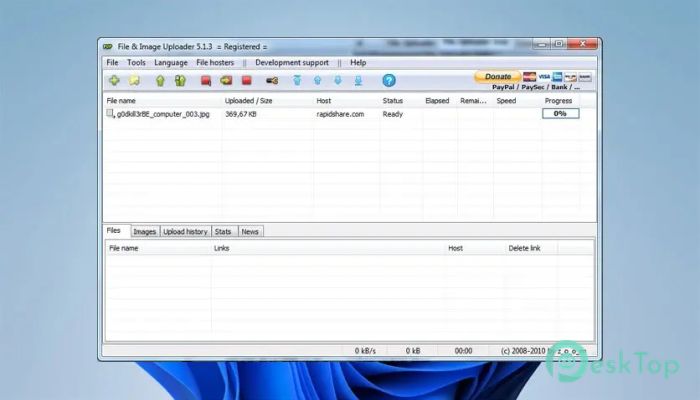Click the file icon beside g0dkll3r8E_computer_003.jpg
Image resolution: width=700 pixels, height=400 pixels.
110,114
